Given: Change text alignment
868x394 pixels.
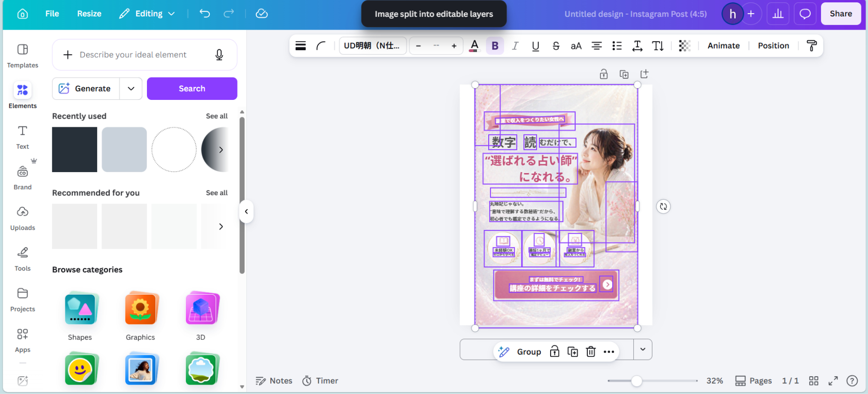Looking at the screenshot, I should pyautogui.click(x=597, y=45).
